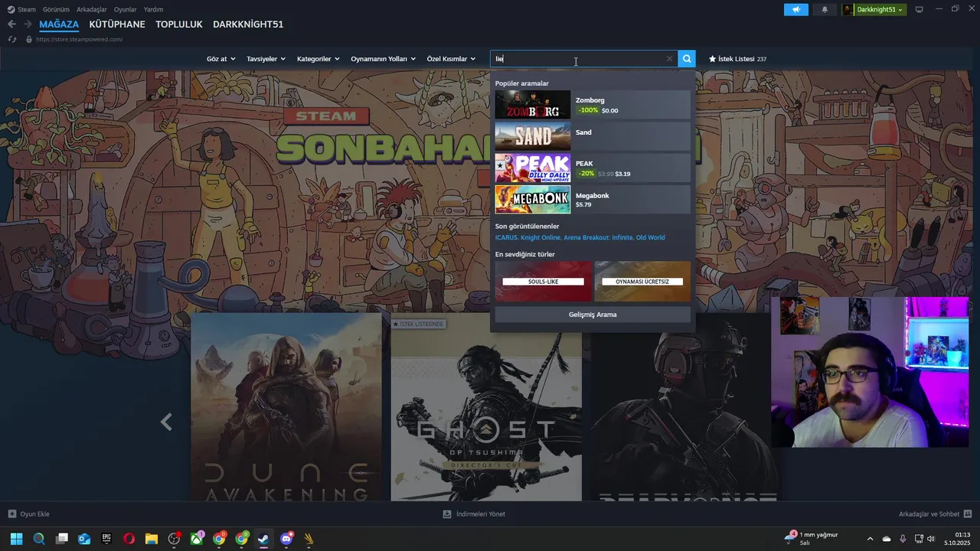Open Epic Games Launcher from taskbar

point(106,539)
